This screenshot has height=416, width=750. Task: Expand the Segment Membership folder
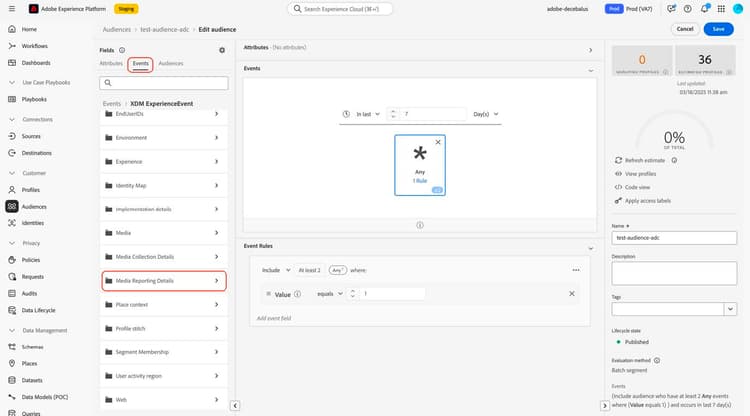pyautogui.click(x=164, y=352)
